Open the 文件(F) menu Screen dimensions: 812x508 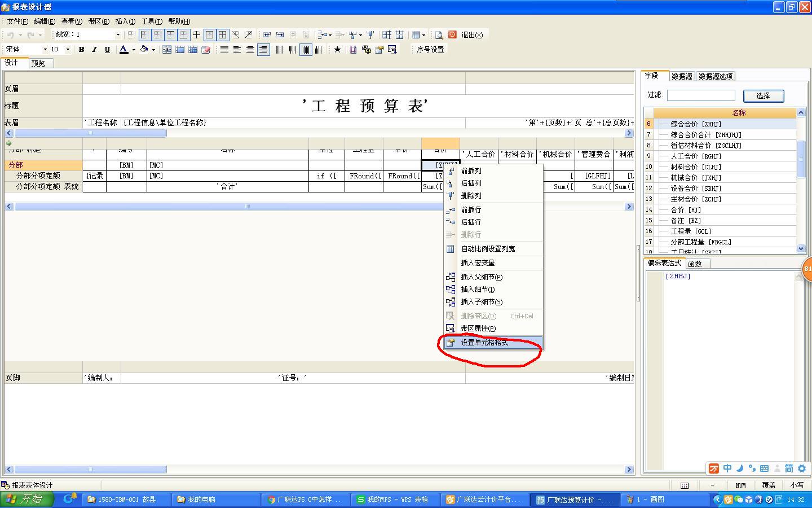click(x=17, y=21)
